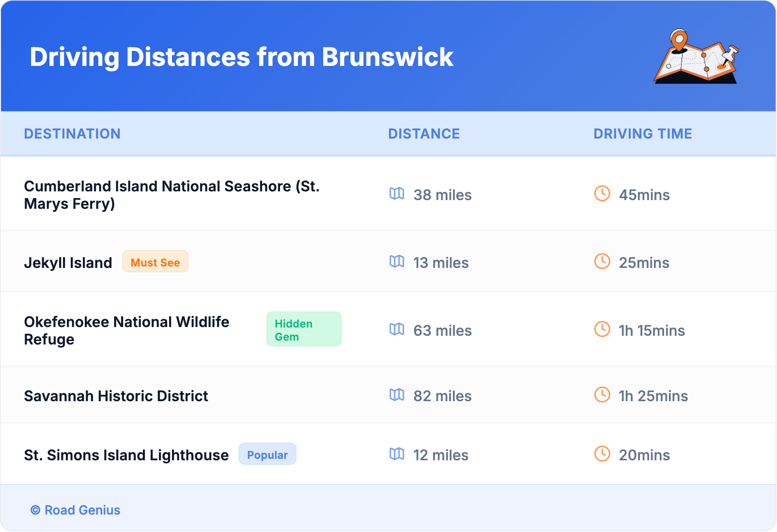Image resolution: width=777 pixels, height=532 pixels.
Task: Click the map icon beside 82 miles
Action: (397, 395)
